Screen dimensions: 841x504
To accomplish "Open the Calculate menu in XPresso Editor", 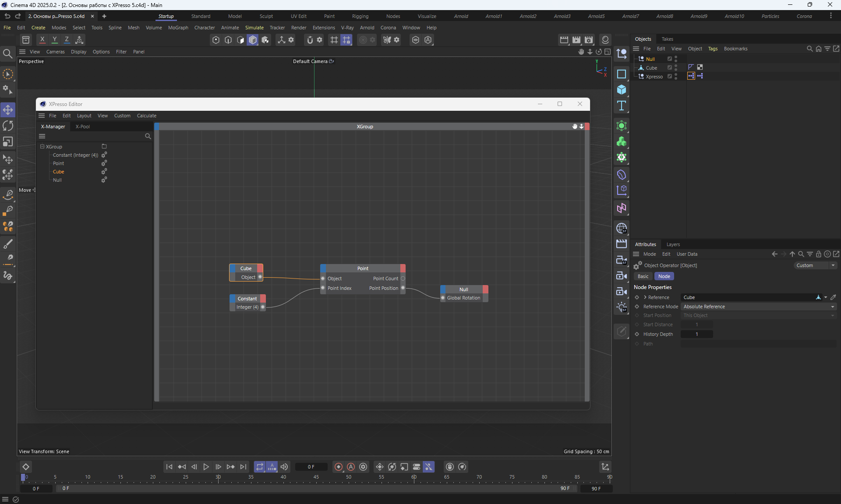I will [x=146, y=116].
